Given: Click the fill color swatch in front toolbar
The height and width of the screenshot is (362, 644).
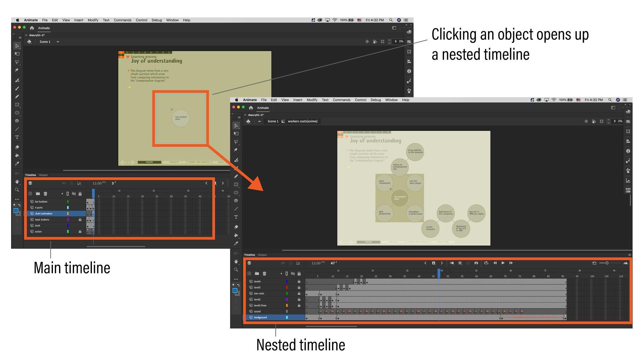Looking at the screenshot, I should [x=235, y=291].
